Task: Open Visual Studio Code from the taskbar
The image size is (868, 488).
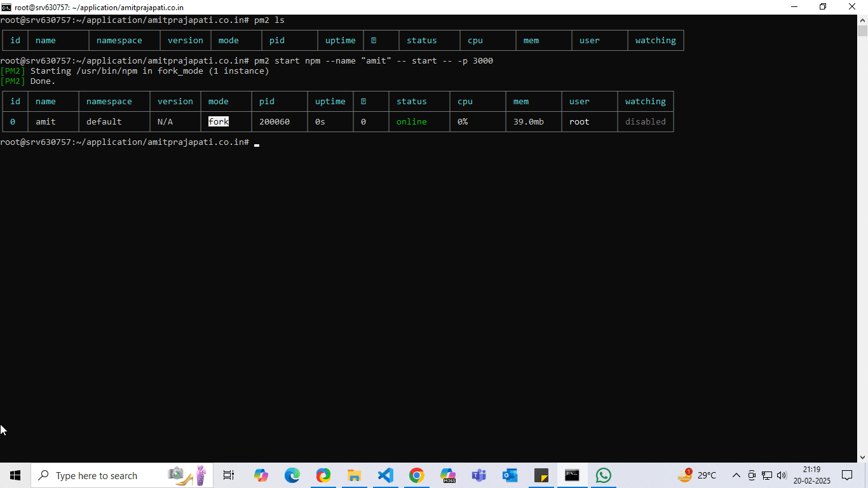Action: pyautogui.click(x=386, y=475)
